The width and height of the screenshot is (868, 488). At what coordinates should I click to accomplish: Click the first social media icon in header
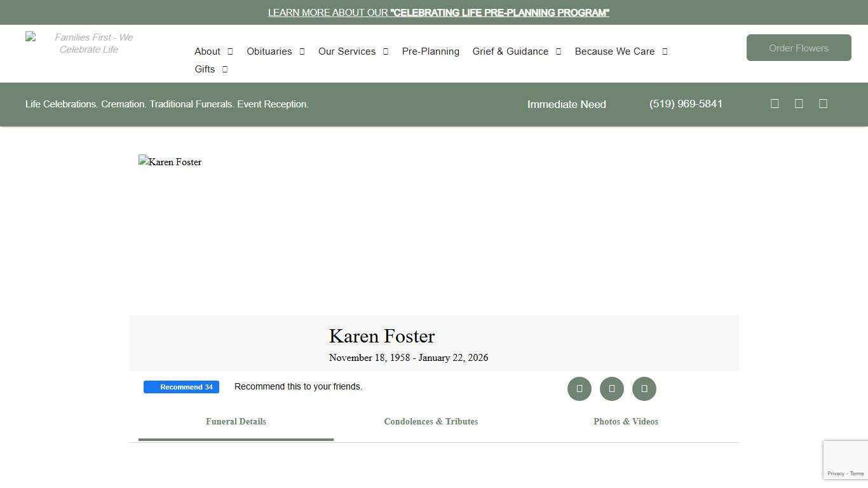775,103
